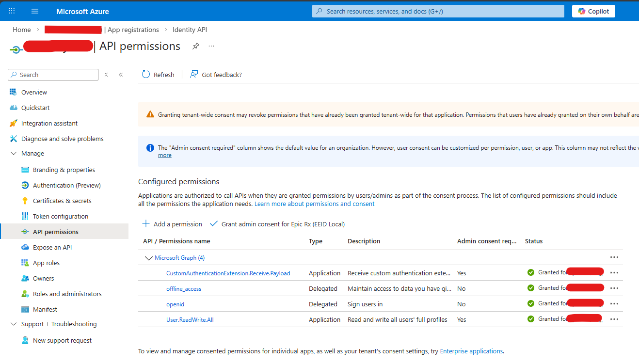Click the Overview grid icon
639x364 pixels.
point(13,92)
